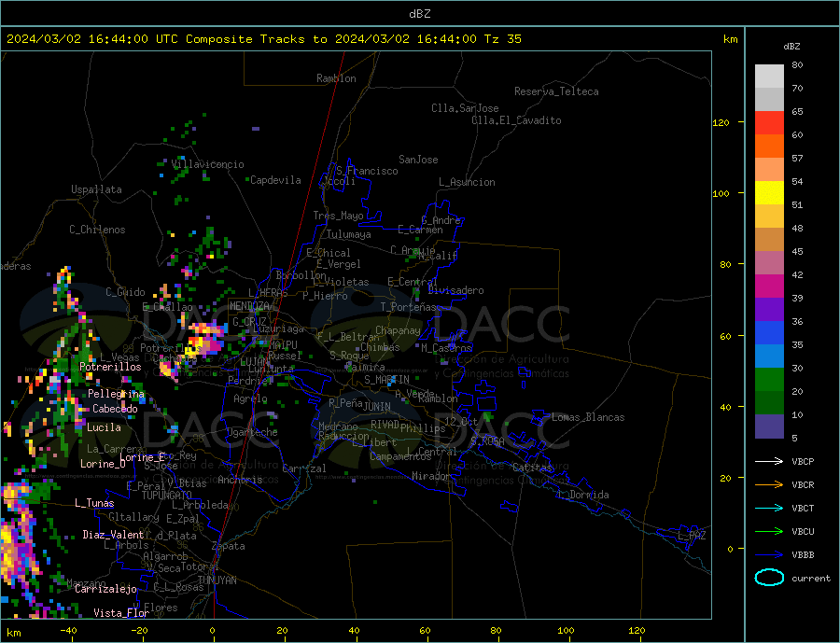Image resolution: width=840 pixels, height=643 pixels.
Task: Click the orange VBCR arrow legend icon
Action: point(769,485)
